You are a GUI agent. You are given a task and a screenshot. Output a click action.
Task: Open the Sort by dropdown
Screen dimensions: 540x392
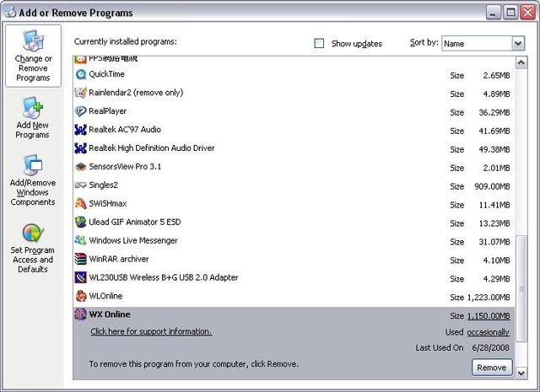tap(518, 44)
